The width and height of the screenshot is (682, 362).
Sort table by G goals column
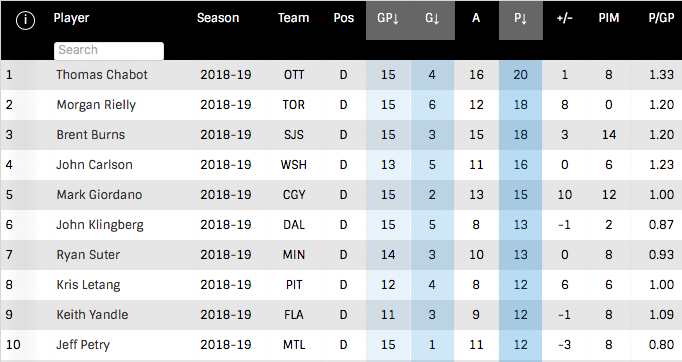click(432, 20)
